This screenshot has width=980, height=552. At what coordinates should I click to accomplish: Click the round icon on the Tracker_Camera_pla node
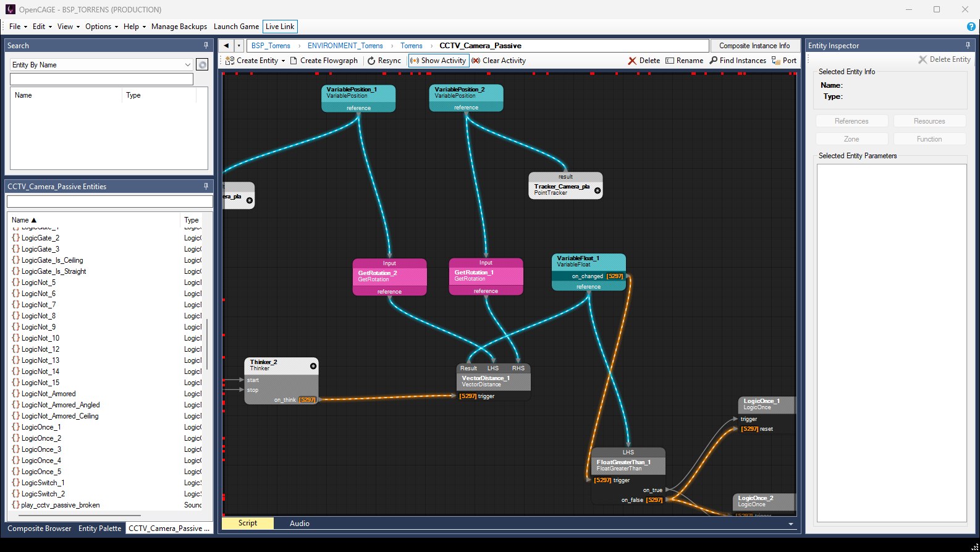(x=598, y=190)
